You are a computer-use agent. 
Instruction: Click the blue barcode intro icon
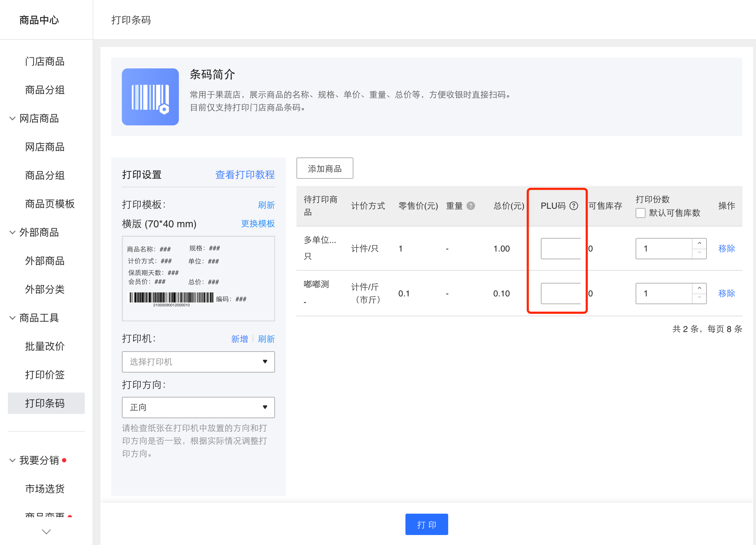pyautogui.click(x=150, y=97)
